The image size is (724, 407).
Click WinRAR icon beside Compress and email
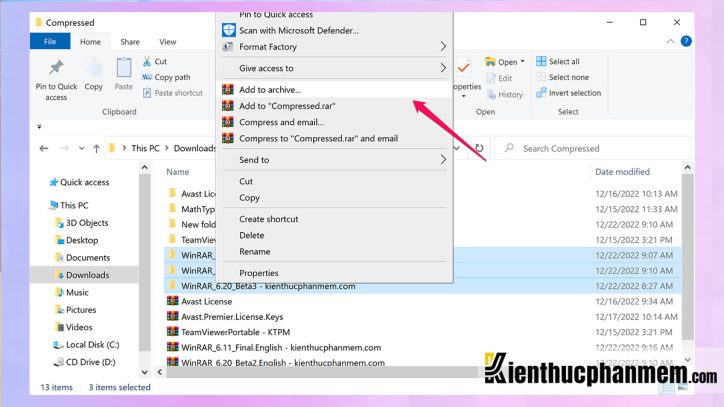(x=228, y=122)
